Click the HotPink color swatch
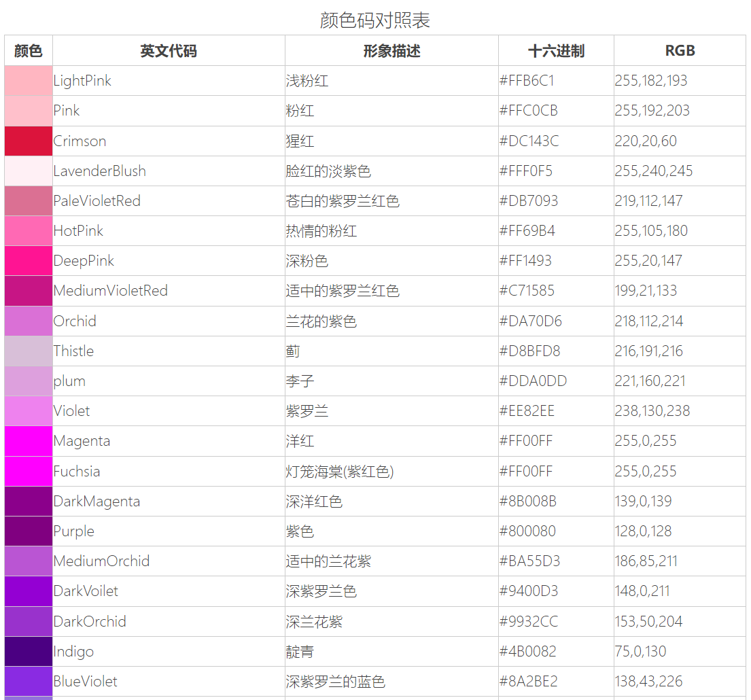751x700 pixels. pos(27,231)
